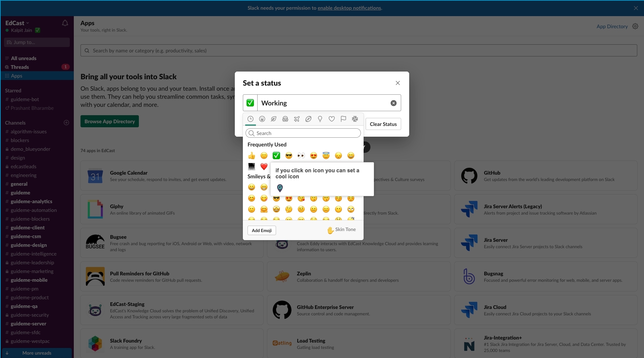Open the guideme-qa channel
This screenshot has height=358, width=644.
pyautogui.click(x=37, y=306)
